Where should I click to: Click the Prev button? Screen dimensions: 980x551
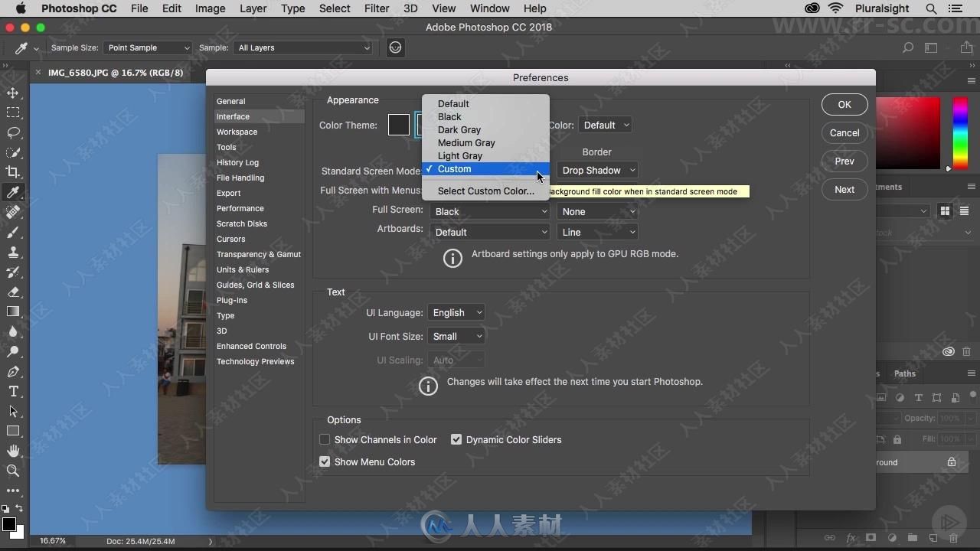844,161
